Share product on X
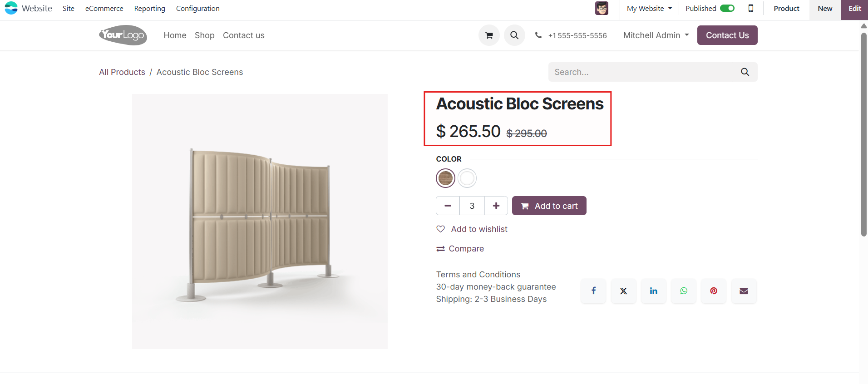 (x=624, y=291)
